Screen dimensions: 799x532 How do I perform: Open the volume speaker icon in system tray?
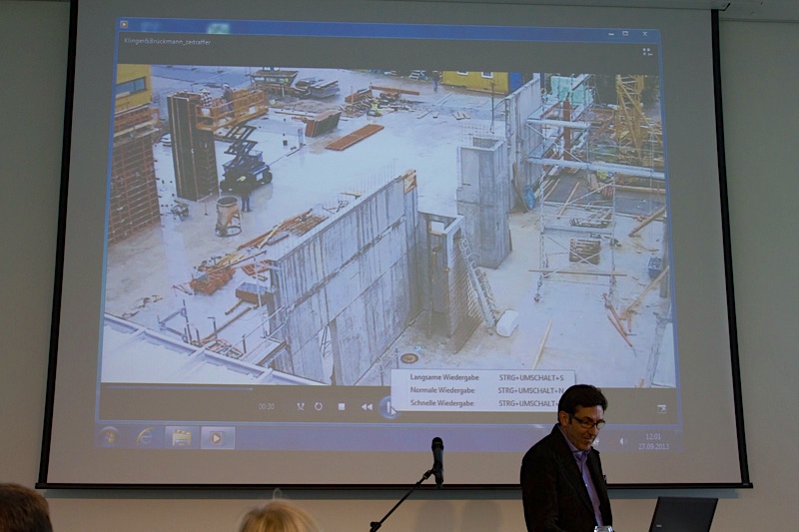[x=621, y=441]
